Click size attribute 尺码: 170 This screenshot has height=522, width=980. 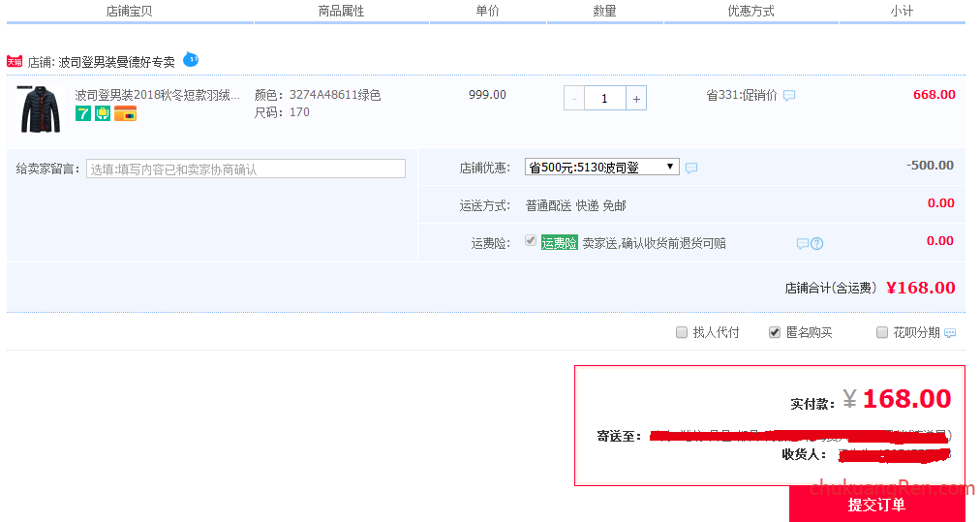coord(282,112)
